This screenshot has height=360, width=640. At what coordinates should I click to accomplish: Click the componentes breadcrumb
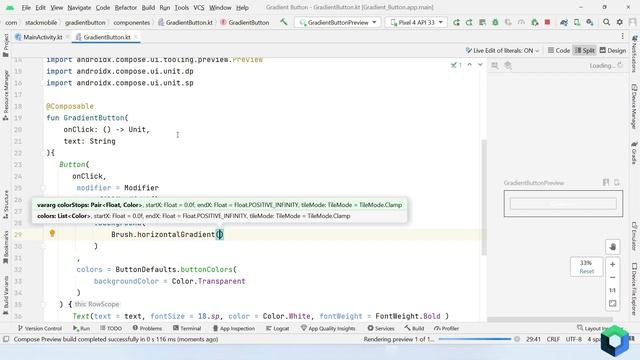click(x=132, y=23)
